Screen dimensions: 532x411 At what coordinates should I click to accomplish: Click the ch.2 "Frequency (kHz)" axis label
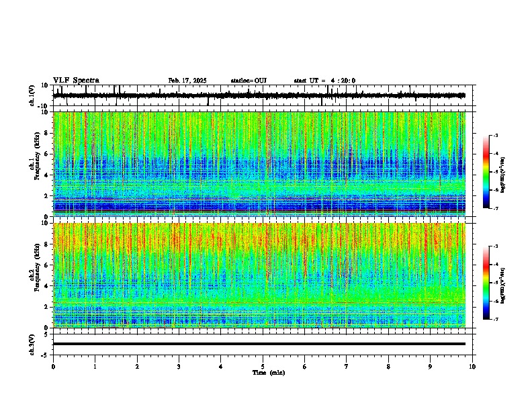click(37, 267)
